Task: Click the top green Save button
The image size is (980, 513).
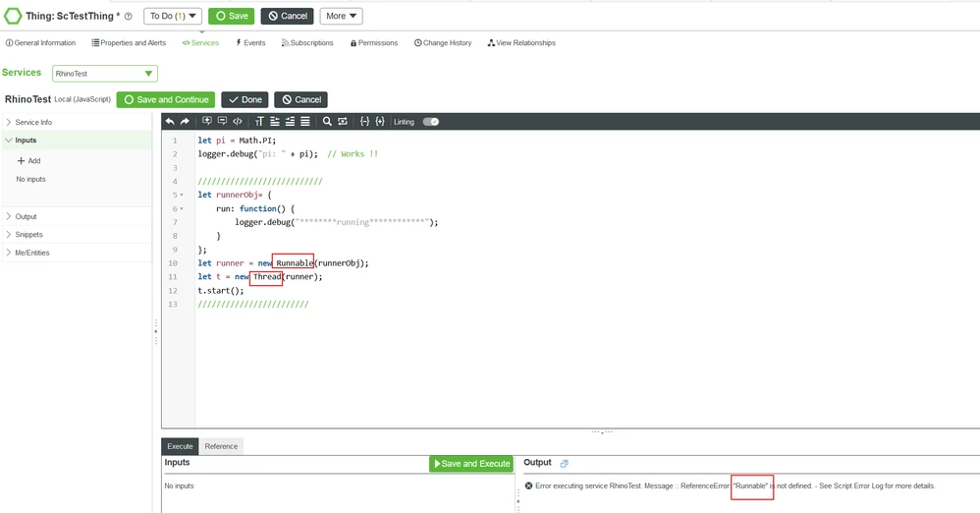Action: click(231, 17)
